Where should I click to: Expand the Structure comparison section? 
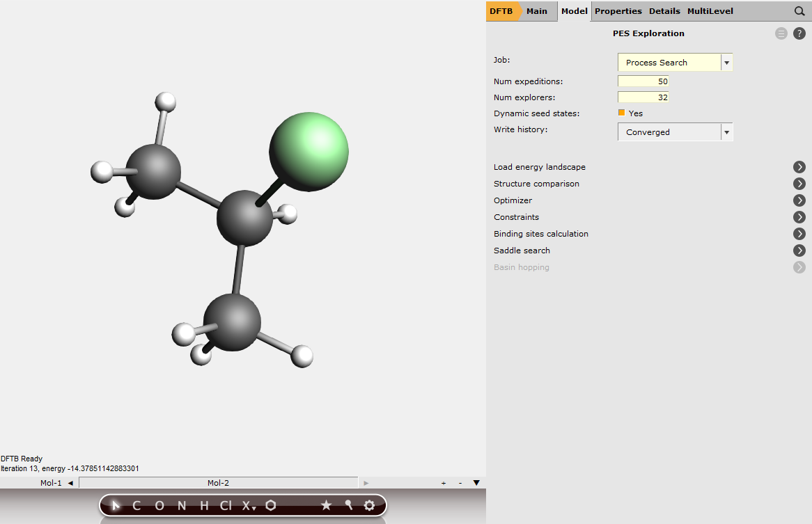click(x=799, y=184)
